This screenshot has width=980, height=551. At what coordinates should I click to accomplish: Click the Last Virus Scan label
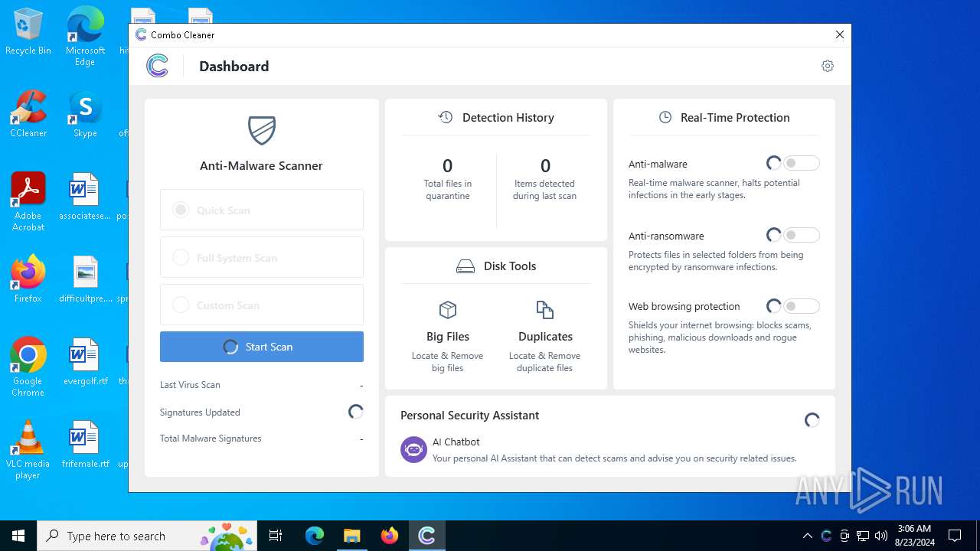190,385
